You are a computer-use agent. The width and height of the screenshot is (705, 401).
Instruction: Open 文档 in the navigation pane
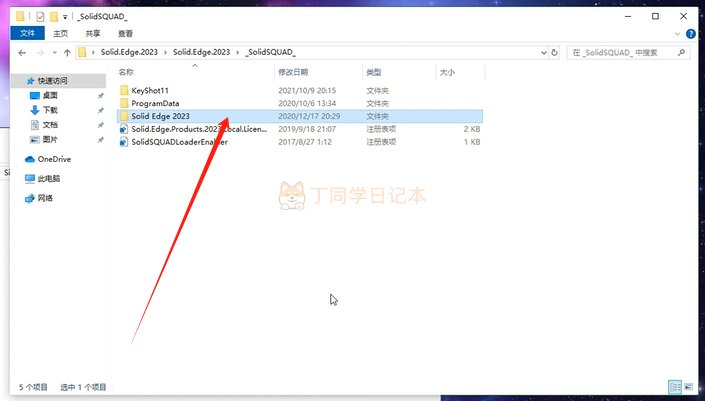pos(50,125)
